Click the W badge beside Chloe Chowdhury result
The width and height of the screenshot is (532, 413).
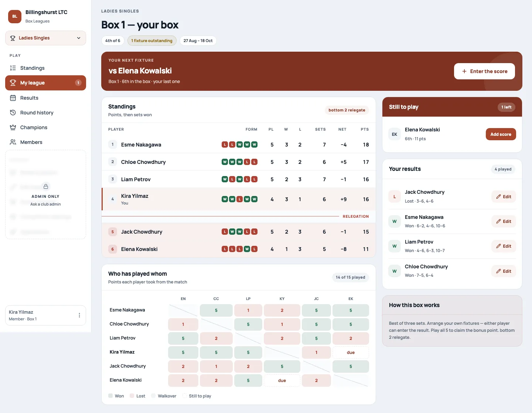pyautogui.click(x=395, y=271)
